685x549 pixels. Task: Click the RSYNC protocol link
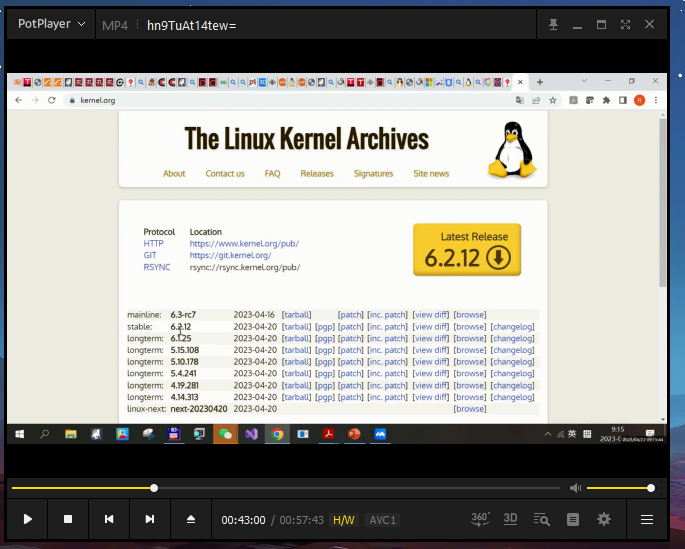157,267
